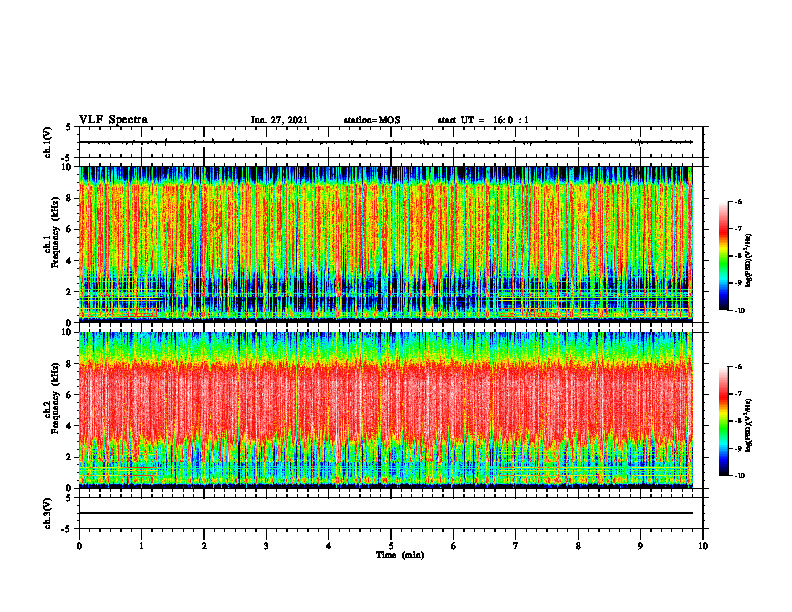The height and width of the screenshot is (612, 792).
Task: Click the "VLF Spectra" plot title
Action: [x=113, y=119]
